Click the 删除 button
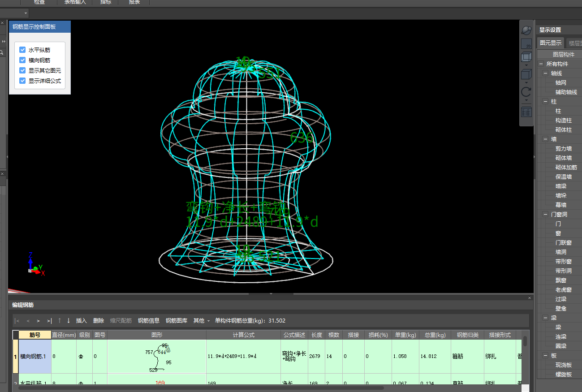Image resolution: width=582 pixels, height=392 pixels. [99, 321]
